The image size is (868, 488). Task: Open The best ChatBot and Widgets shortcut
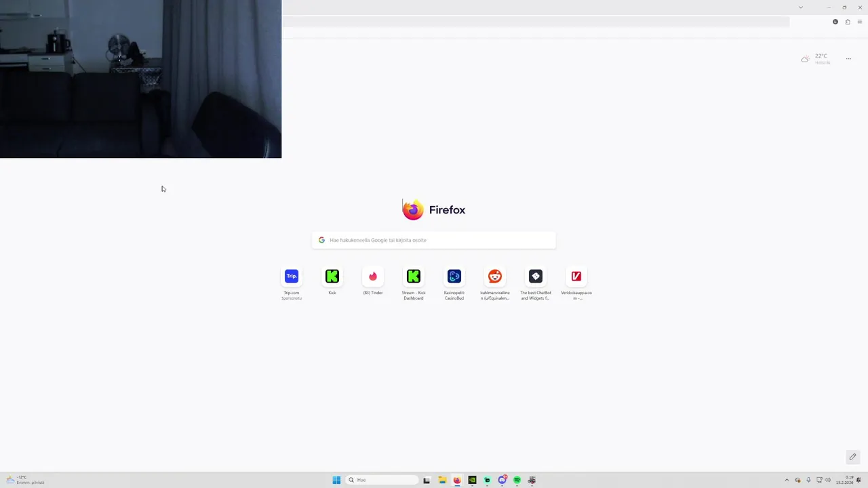coord(536,283)
